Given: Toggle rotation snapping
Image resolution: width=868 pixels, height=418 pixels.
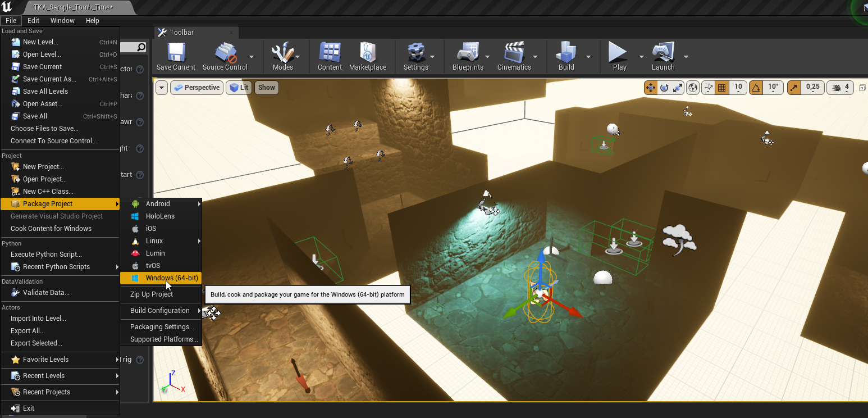Looking at the screenshot, I should pos(756,88).
